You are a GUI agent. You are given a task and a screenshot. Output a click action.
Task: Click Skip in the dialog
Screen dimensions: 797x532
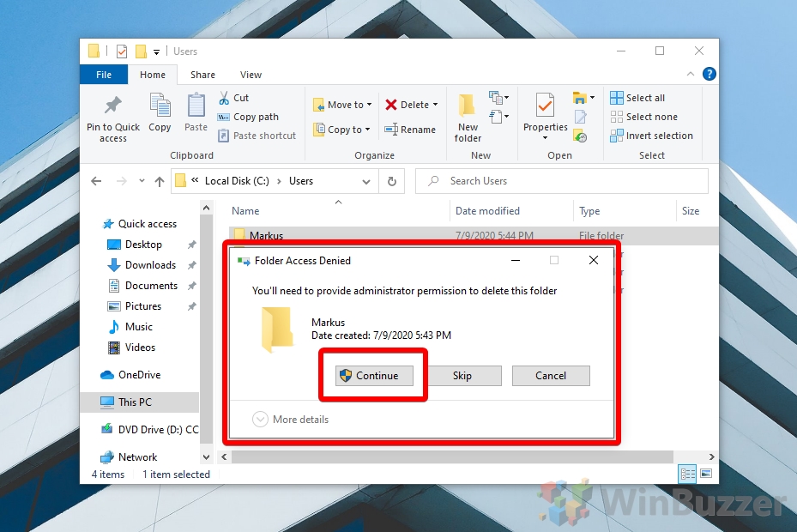462,375
